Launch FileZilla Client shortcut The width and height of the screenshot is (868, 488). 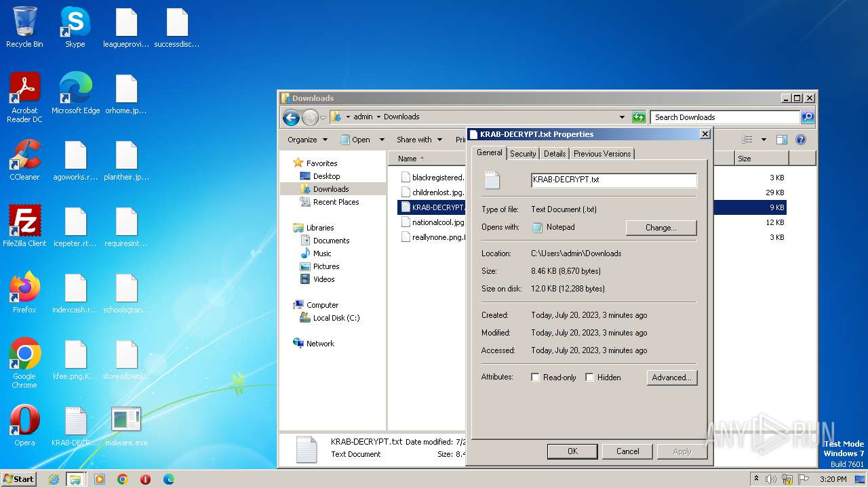pyautogui.click(x=24, y=226)
